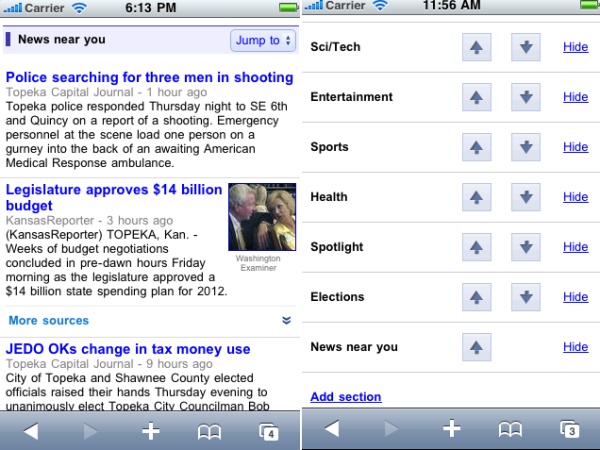Tap KansasReporter 3 hours ago source line

(x=89, y=220)
